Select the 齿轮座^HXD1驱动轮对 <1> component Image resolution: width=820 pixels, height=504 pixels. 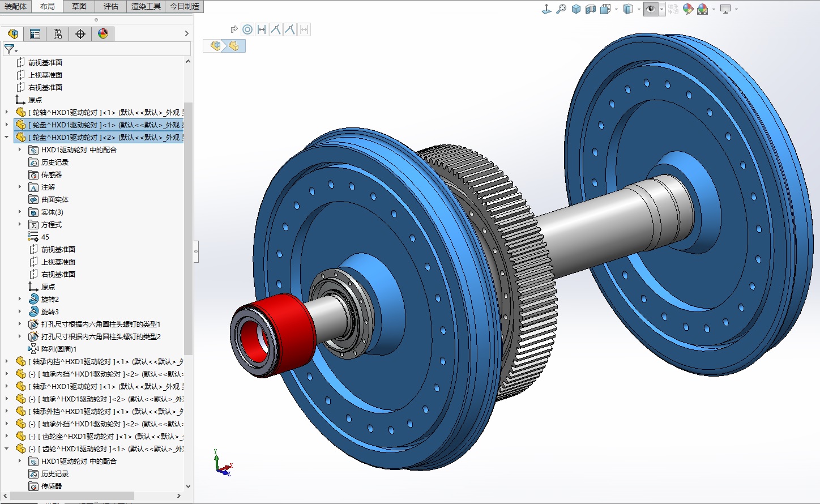[106, 436]
